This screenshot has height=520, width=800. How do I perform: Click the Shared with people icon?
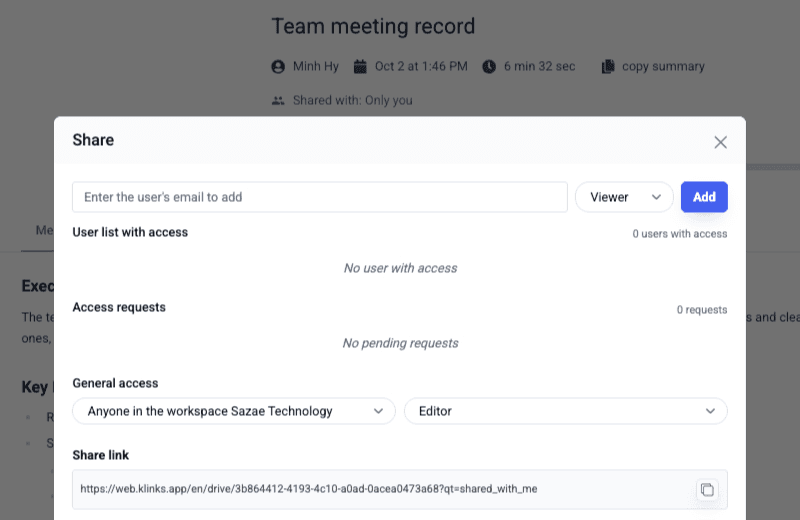pyautogui.click(x=278, y=101)
